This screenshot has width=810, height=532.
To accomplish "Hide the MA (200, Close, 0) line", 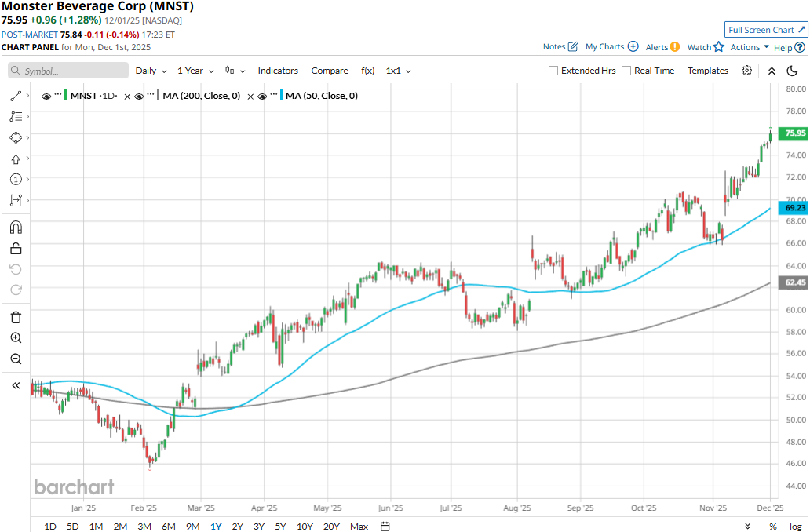I will [x=138, y=96].
